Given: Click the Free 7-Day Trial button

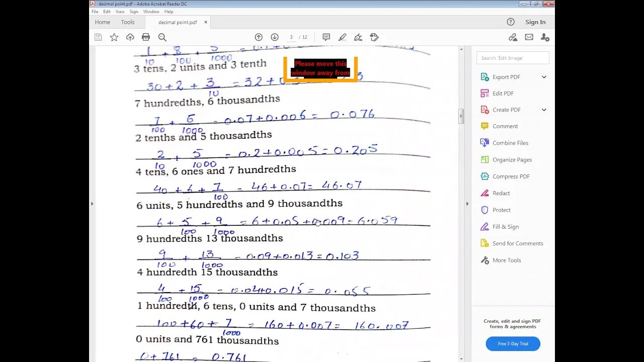Looking at the screenshot, I should pos(513,344).
